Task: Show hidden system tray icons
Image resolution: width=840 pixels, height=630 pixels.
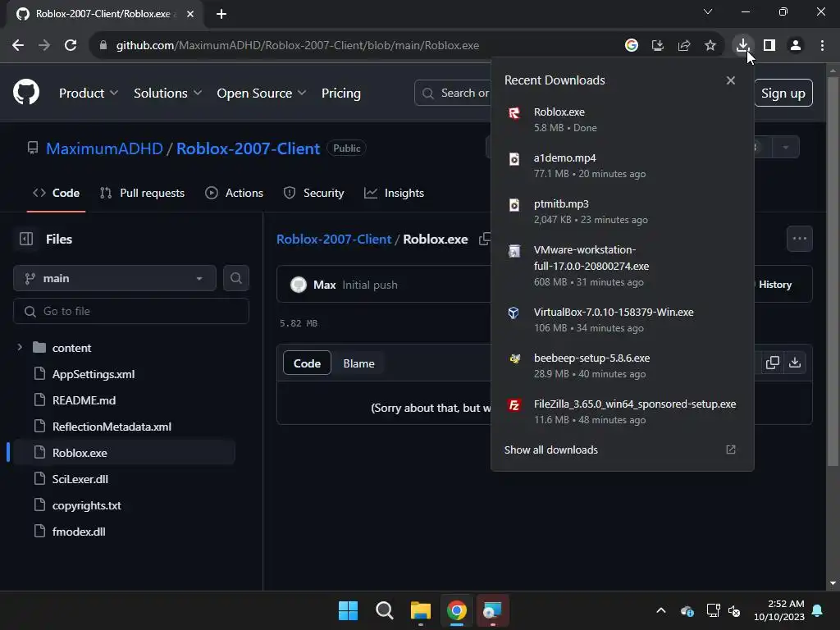Action: 661,610
